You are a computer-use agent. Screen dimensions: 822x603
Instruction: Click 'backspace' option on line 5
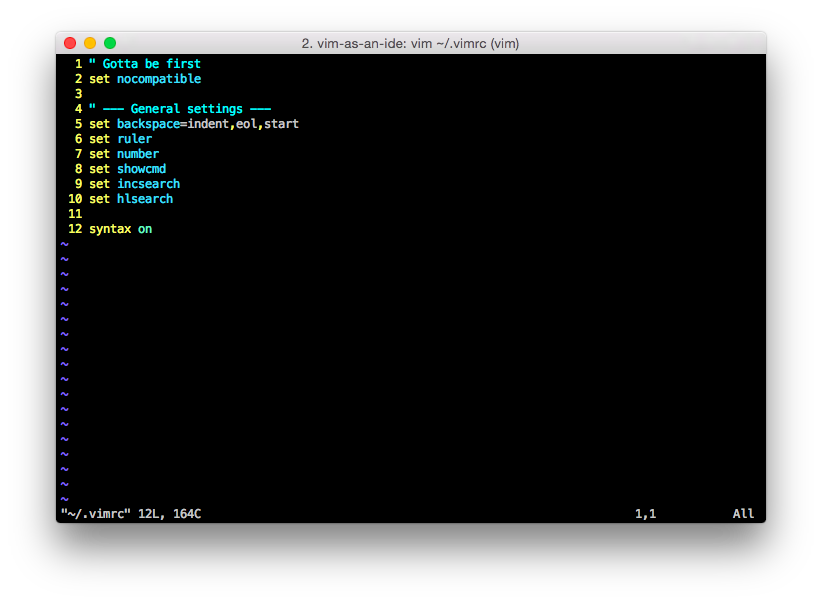(148, 124)
